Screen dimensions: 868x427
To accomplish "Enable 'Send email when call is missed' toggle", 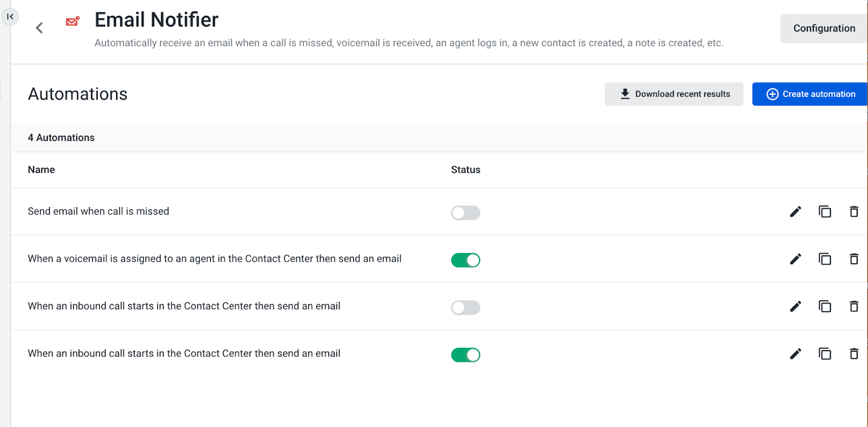I will 465,213.
